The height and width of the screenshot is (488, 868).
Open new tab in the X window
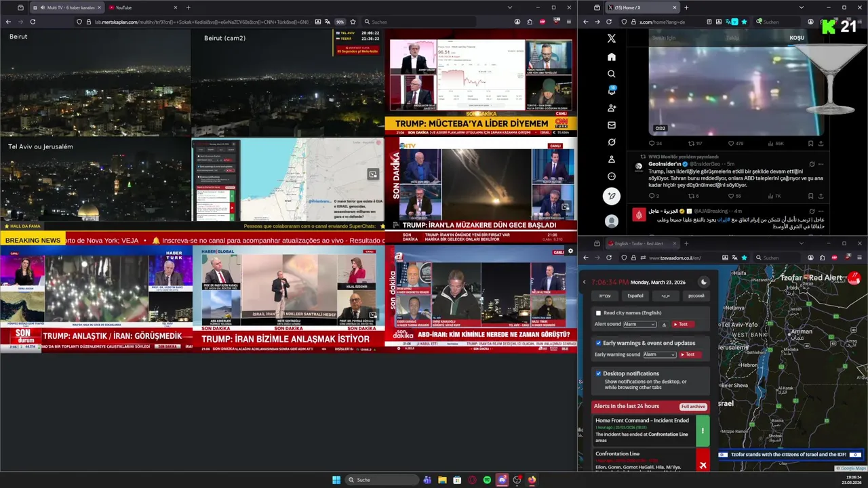click(686, 7)
